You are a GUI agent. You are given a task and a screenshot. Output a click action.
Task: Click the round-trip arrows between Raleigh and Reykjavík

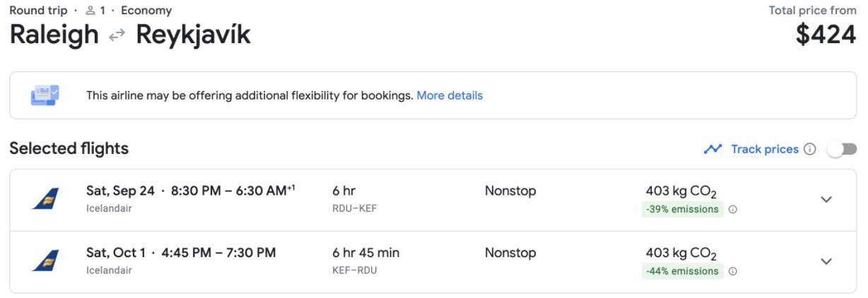point(117,35)
